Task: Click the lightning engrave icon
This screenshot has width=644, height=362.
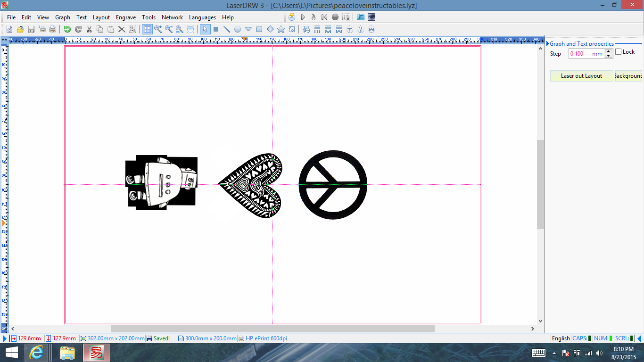Action: (x=292, y=17)
